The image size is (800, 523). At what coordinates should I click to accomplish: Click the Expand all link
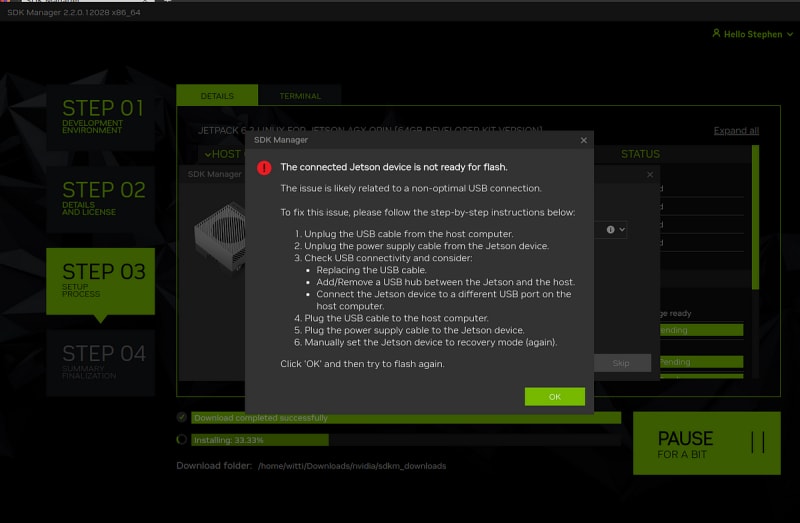coord(736,130)
